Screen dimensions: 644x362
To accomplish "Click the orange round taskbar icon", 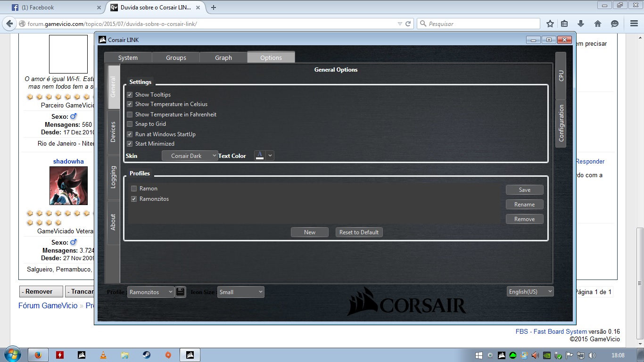I will pyautogui.click(x=168, y=355).
